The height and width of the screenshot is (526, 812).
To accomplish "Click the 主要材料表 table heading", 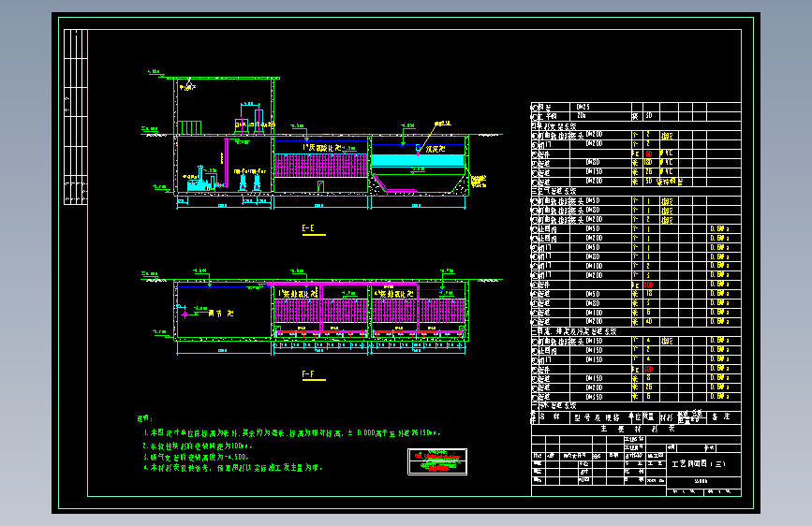I will [638, 430].
